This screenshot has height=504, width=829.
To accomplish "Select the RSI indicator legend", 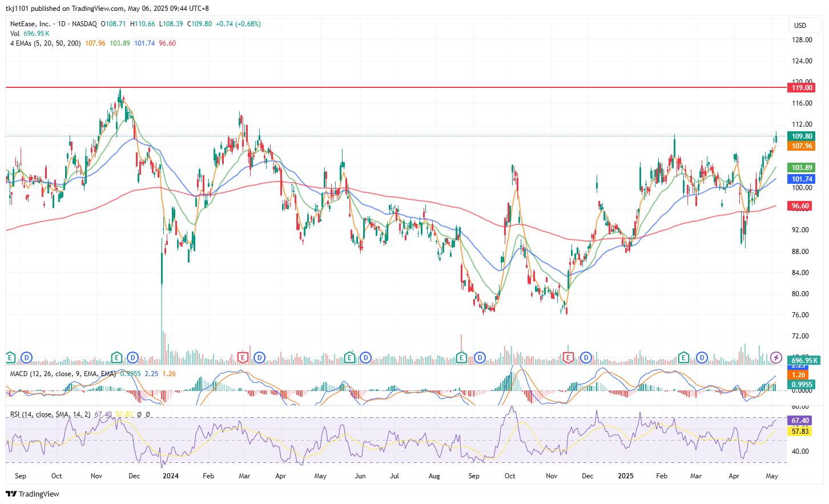I will 50,414.
